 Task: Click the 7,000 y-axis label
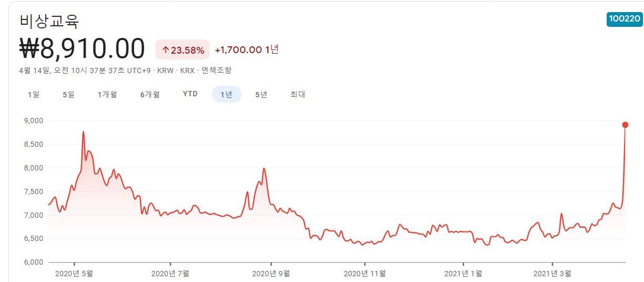point(33,215)
